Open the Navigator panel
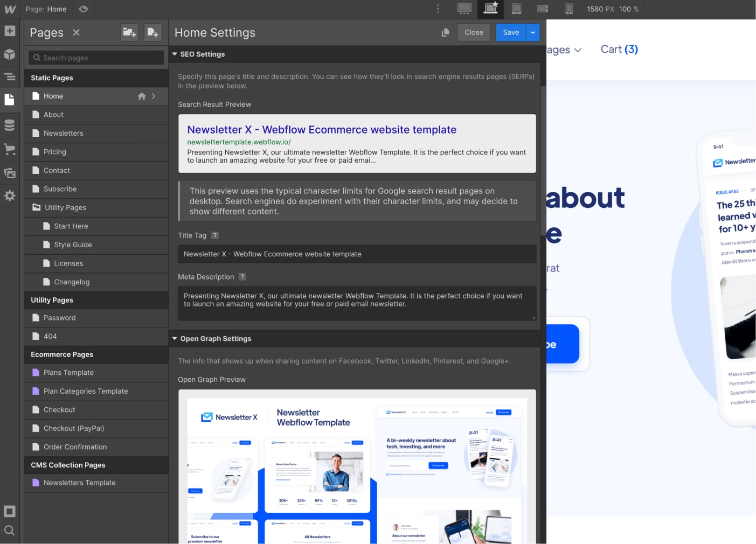756x544 pixels. (10, 77)
